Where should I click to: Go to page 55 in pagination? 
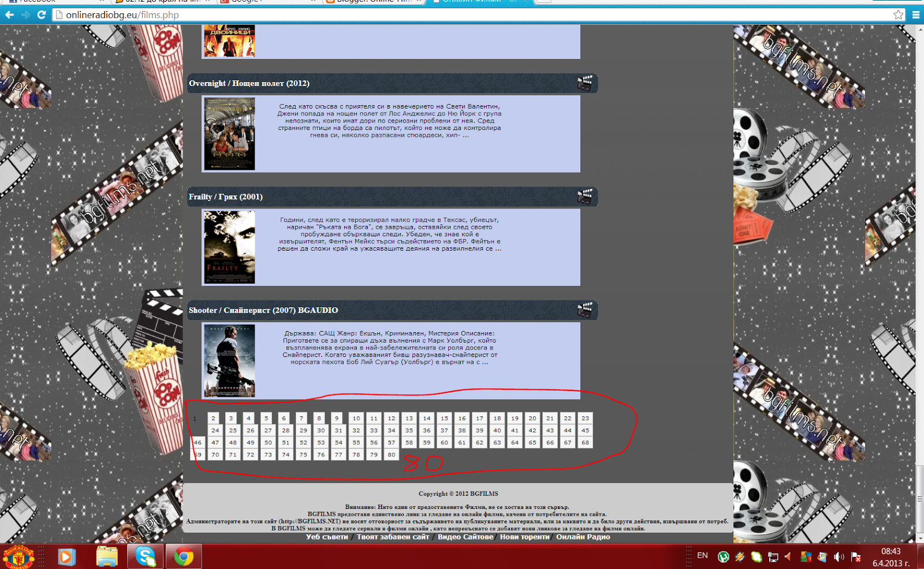point(356,442)
